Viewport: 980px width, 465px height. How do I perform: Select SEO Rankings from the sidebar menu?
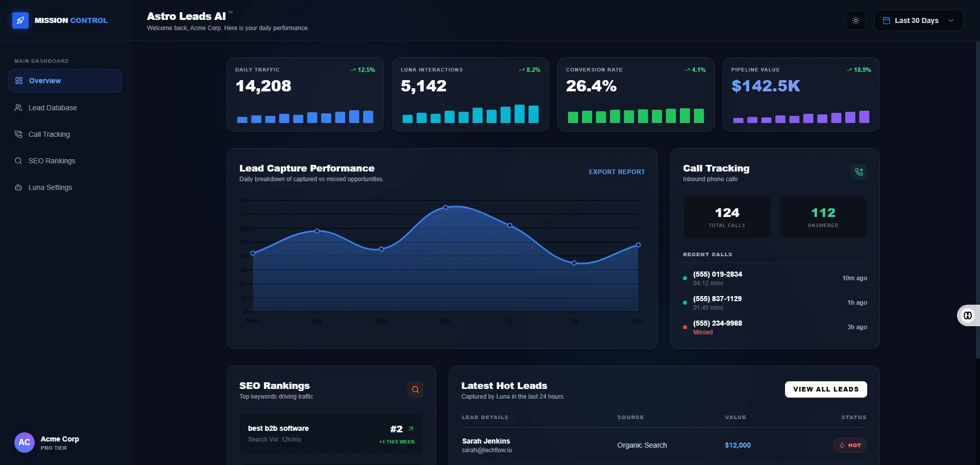pyautogui.click(x=51, y=161)
